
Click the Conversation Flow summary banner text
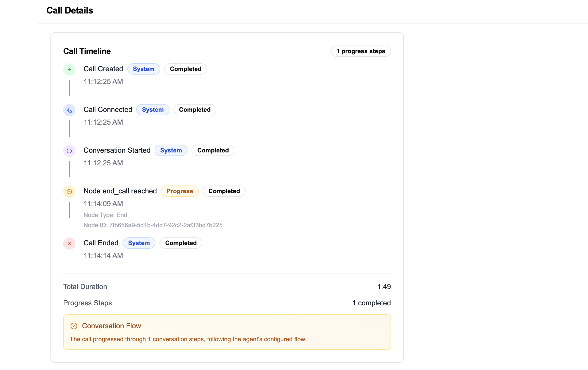tap(188, 339)
